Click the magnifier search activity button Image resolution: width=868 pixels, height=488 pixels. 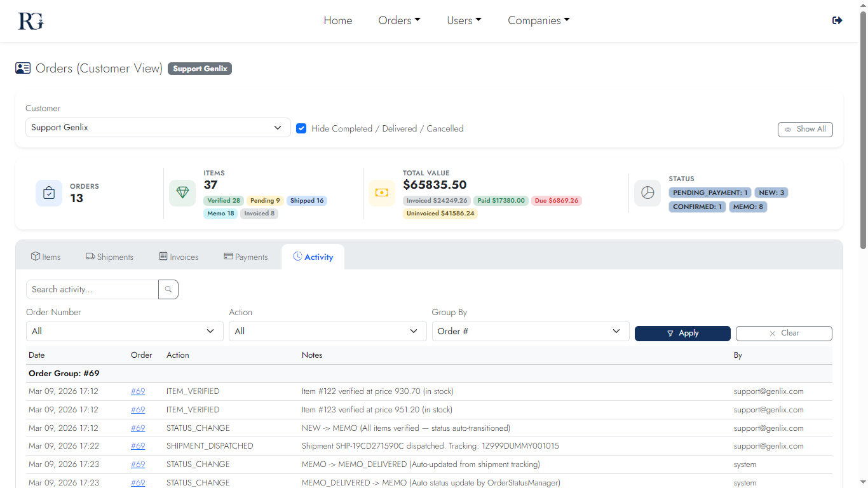coord(168,290)
